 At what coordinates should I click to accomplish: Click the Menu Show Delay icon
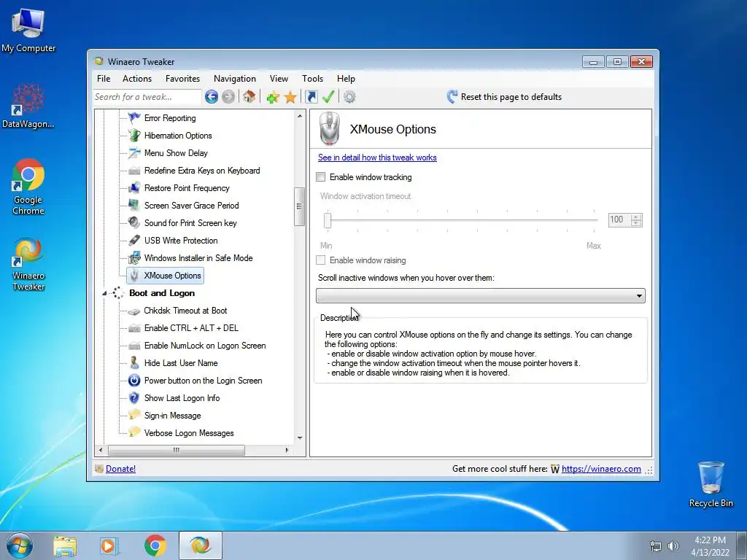134,153
